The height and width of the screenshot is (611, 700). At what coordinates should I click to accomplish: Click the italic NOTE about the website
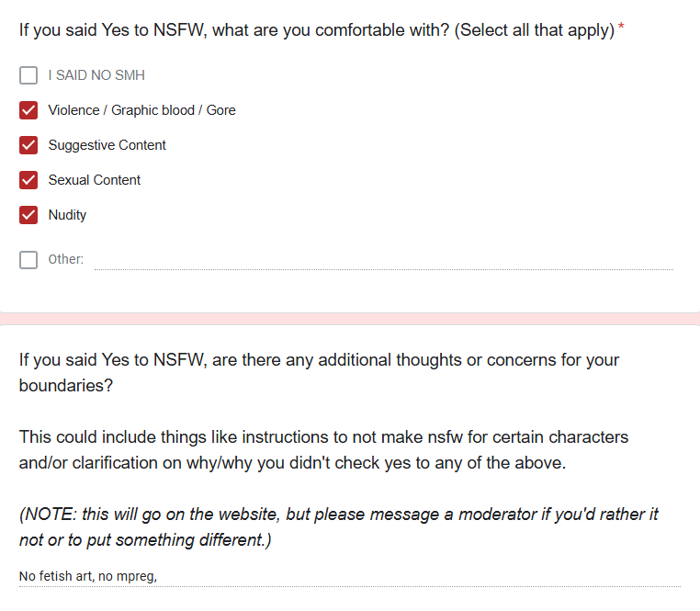[338, 527]
